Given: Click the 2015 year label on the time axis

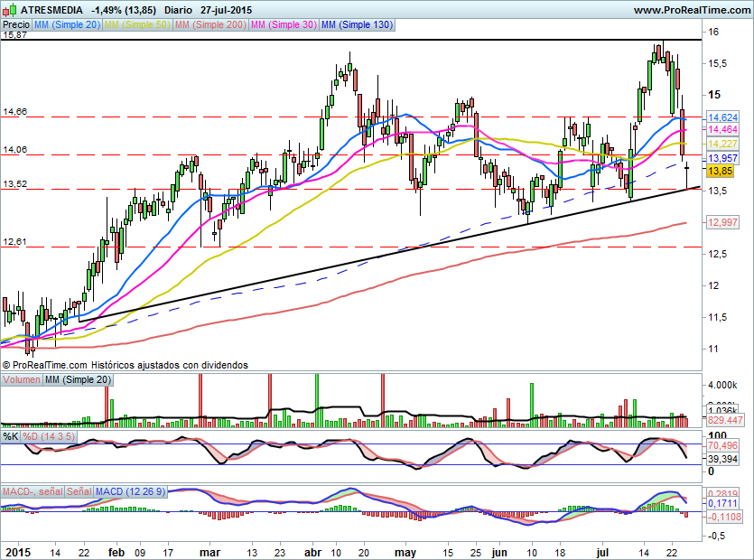Looking at the screenshot, I should tap(17, 552).
